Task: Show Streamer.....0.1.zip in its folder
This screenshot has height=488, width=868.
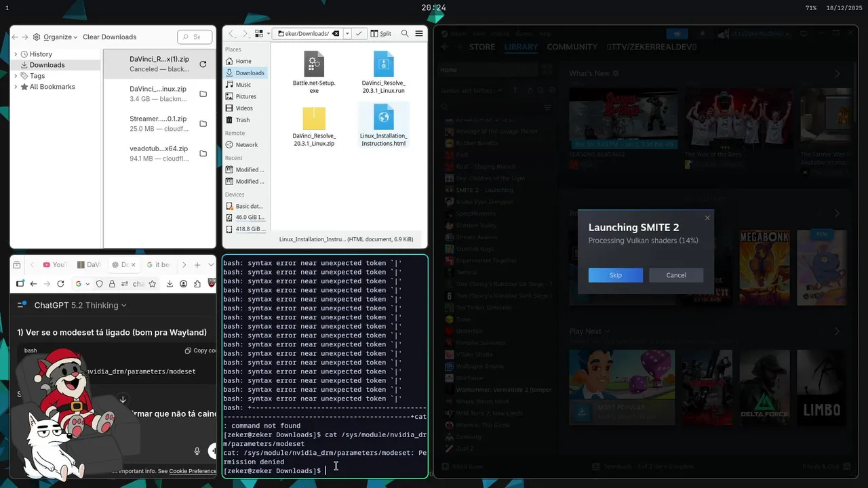Action: pyautogui.click(x=203, y=124)
